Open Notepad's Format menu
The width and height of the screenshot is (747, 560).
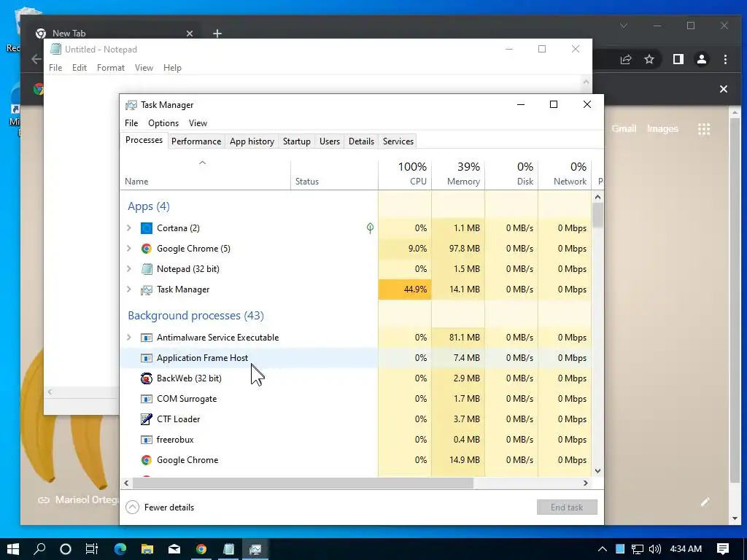111,68
